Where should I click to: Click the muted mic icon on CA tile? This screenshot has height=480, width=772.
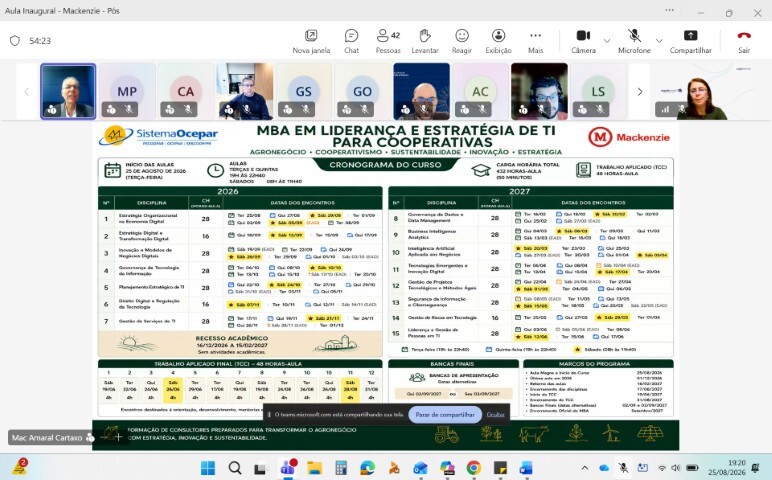(x=188, y=110)
